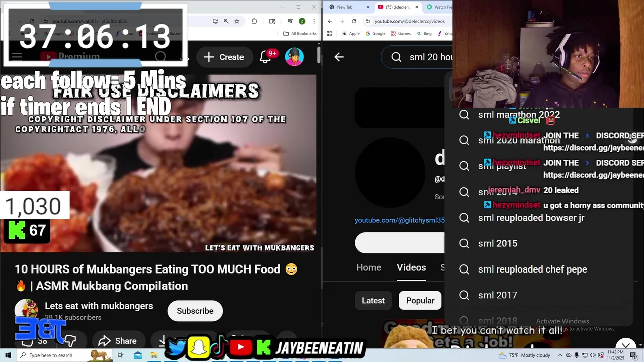644x362 pixels.
Task: Select suggestion sml marathon 2022
Action: pyautogui.click(x=519, y=114)
